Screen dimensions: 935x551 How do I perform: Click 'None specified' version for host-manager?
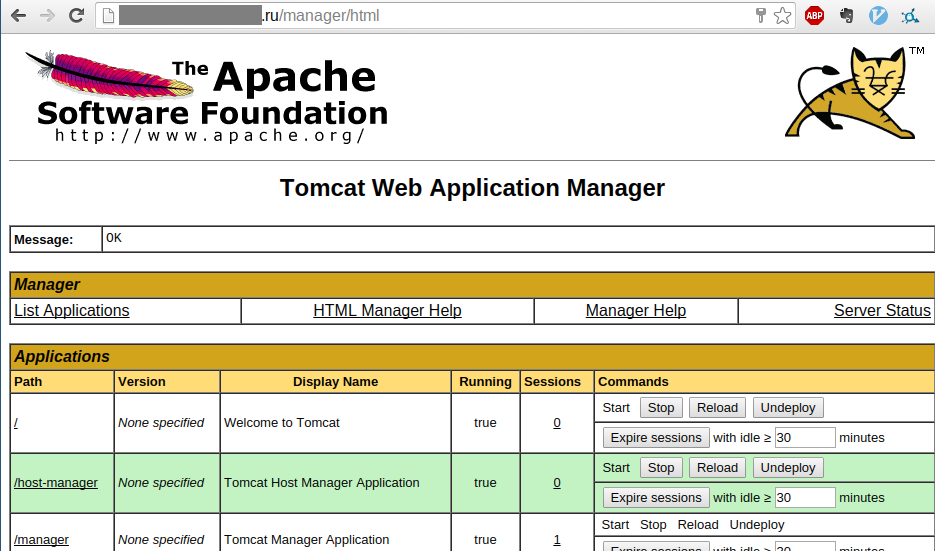click(161, 483)
